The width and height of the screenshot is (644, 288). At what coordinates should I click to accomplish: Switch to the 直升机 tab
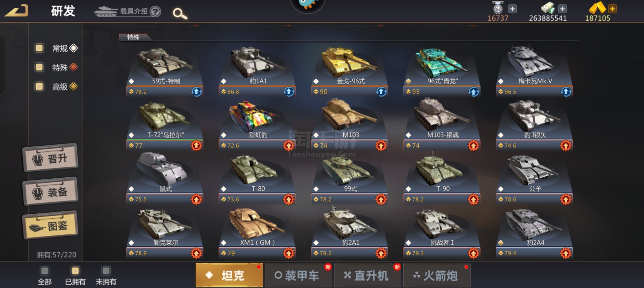coord(368,275)
